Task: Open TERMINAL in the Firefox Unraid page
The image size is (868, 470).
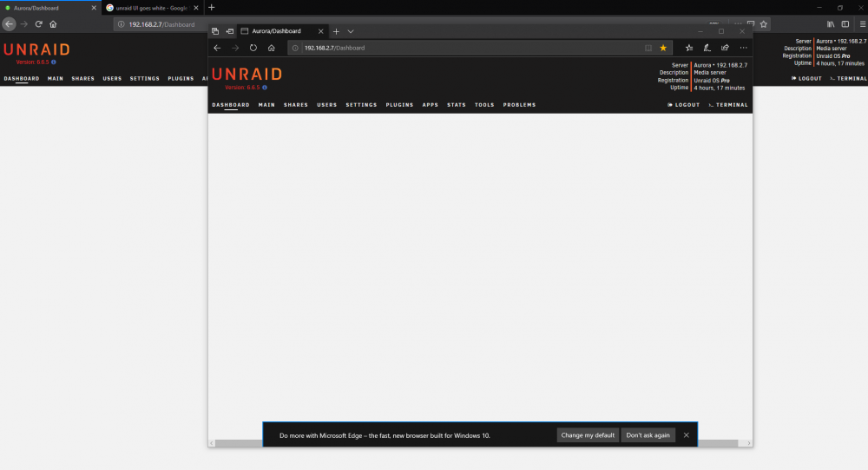Action: click(x=848, y=79)
